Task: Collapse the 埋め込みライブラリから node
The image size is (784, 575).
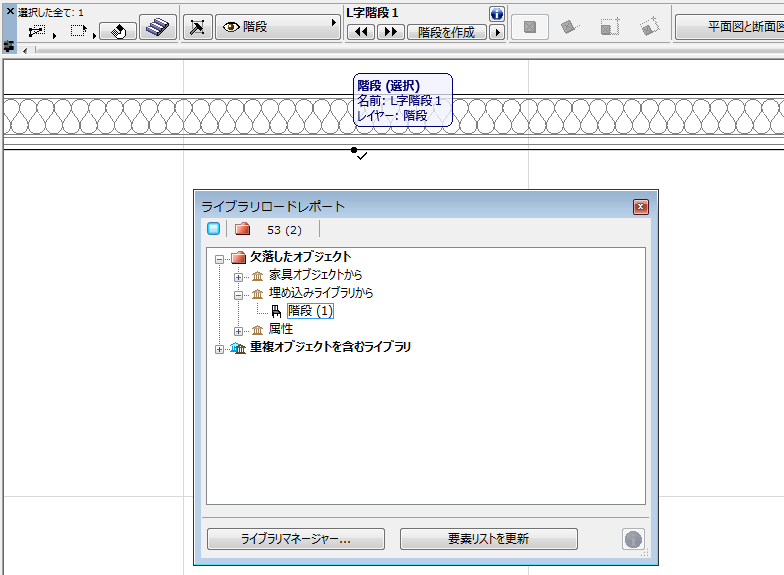Action: click(238, 295)
